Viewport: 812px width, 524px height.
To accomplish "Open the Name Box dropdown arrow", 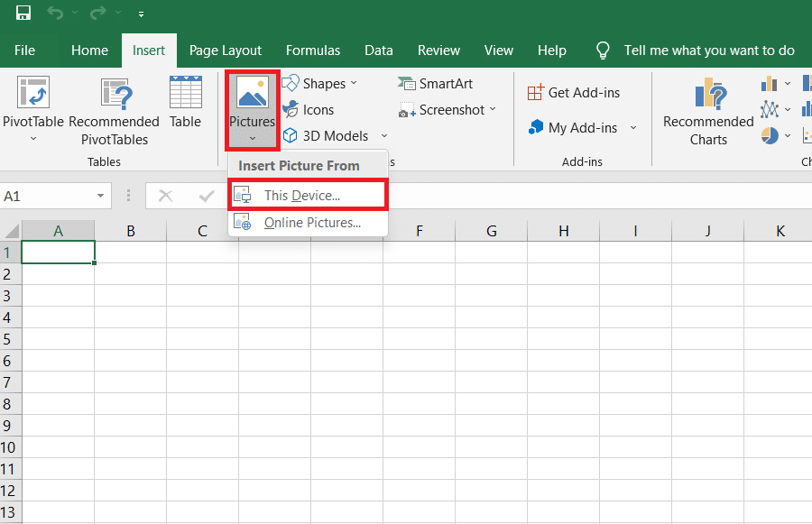I will coord(100,197).
